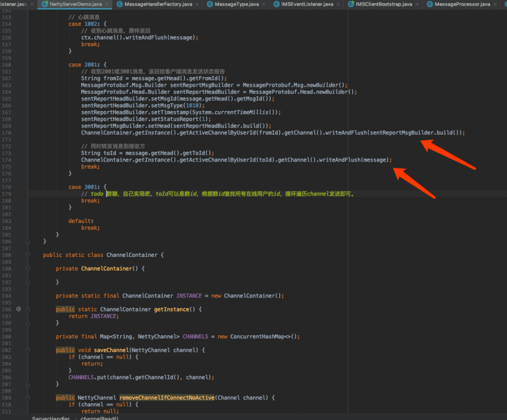Click the overriding-method gutter icon beside getInstance
Viewport: 507px width, 420px height.
(18, 309)
